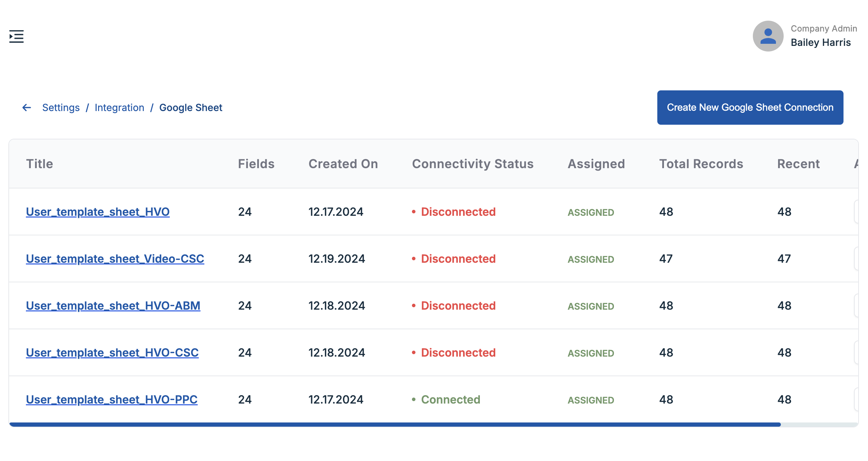Viewport: 868px width, 461px height.
Task: Open the sidebar menu toggle icon
Action: point(16,36)
